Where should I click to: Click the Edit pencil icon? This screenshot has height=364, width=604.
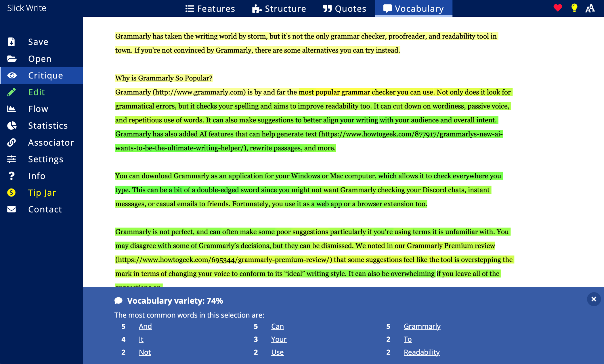(x=12, y=92)
